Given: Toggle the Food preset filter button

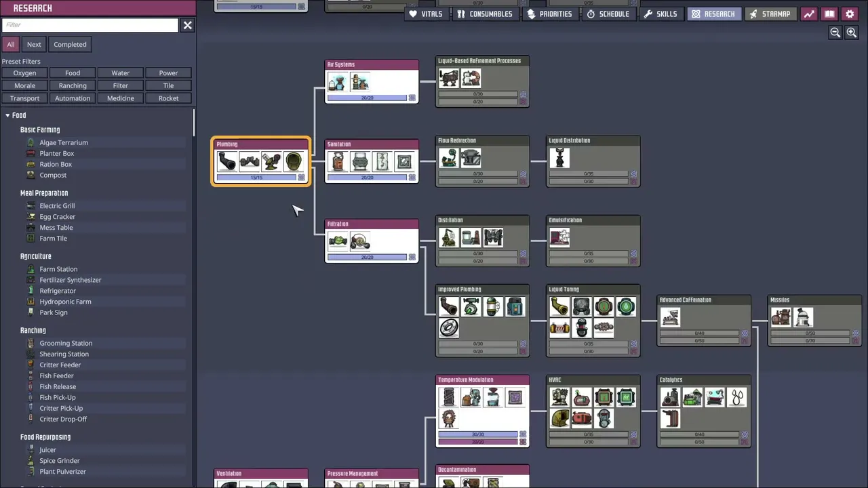Looking at the screenshot, I should coord(73,73).
